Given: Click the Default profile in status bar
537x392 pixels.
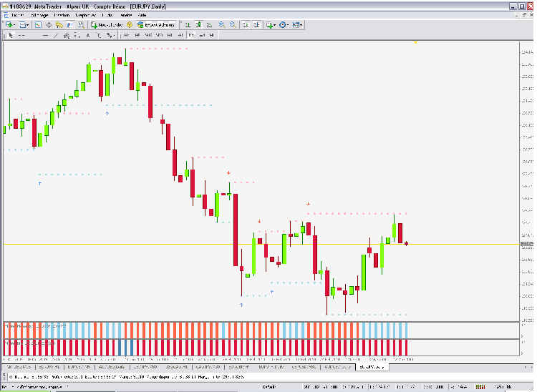Looking at the screenshot, I should tap(269, 387).
